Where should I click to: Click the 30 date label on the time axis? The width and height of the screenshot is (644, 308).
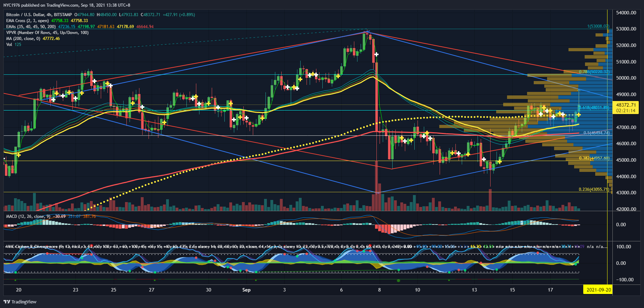coord(209,290)
